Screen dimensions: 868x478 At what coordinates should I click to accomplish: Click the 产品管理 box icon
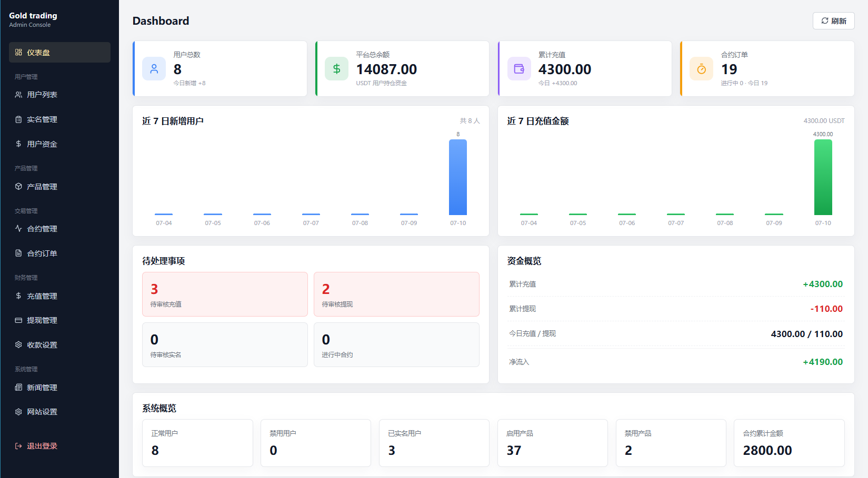click(x=18, y=187)
